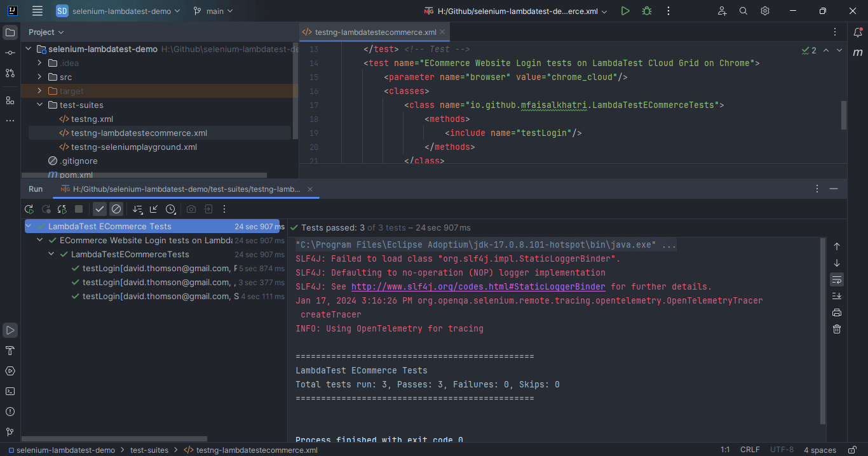Open the Git tool window
868x456 pixels.
point(10,431)
